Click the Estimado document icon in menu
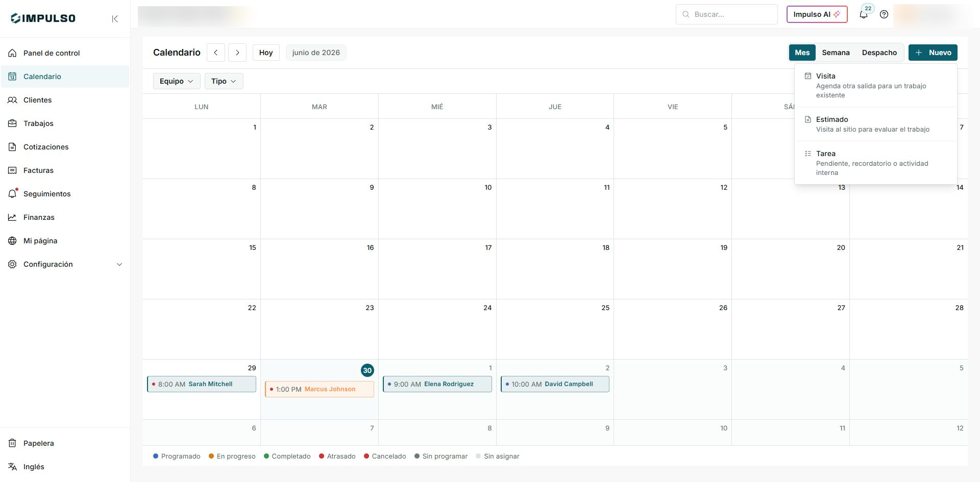This screenshot has height=482, width=980. click(808, 119)
